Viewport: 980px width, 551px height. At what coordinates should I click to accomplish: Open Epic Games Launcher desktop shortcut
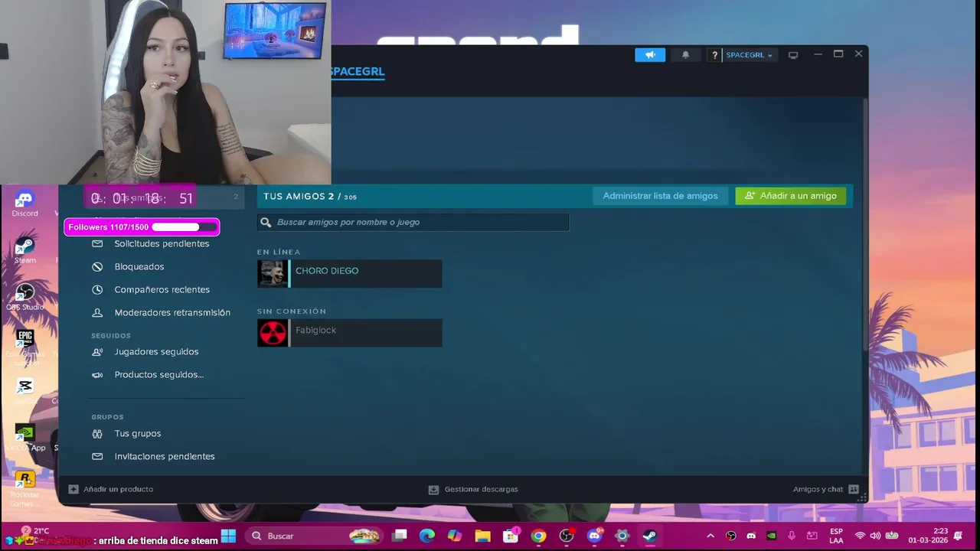pyautogui.click(x=24, y=346)
